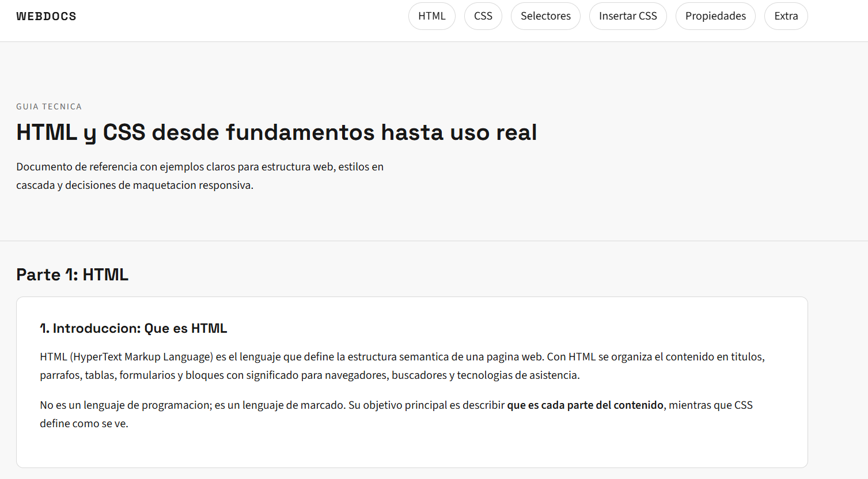Screen dimensions: 868x479
Task: Open the Insertar CSS section
Action: coord(628,16)
